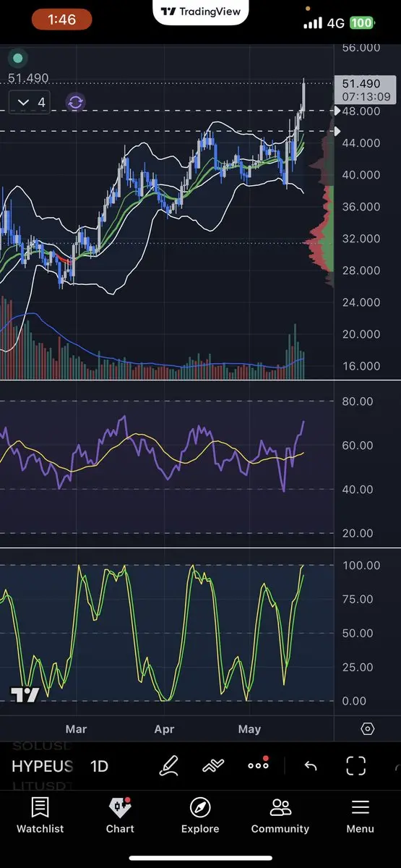Tap the TradingView logo at top
Viewport: 401px width, 868px height.
coord(200,12)
